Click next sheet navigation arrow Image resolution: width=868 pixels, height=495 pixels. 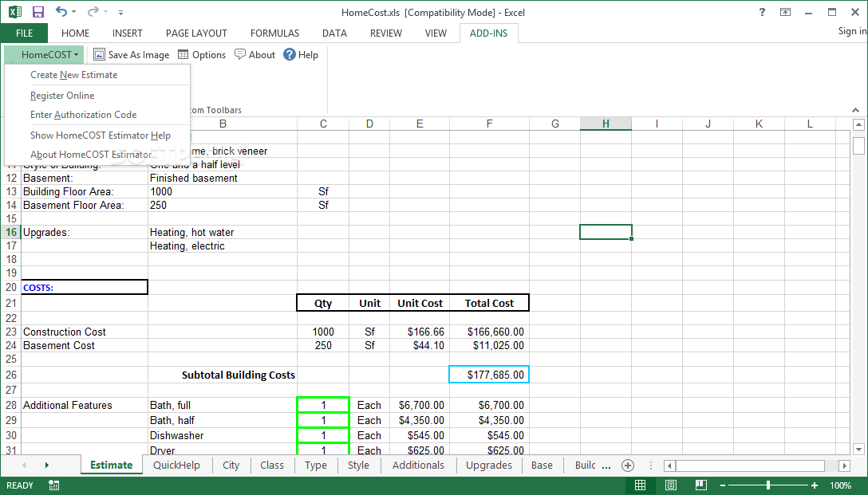pos(46,466)
